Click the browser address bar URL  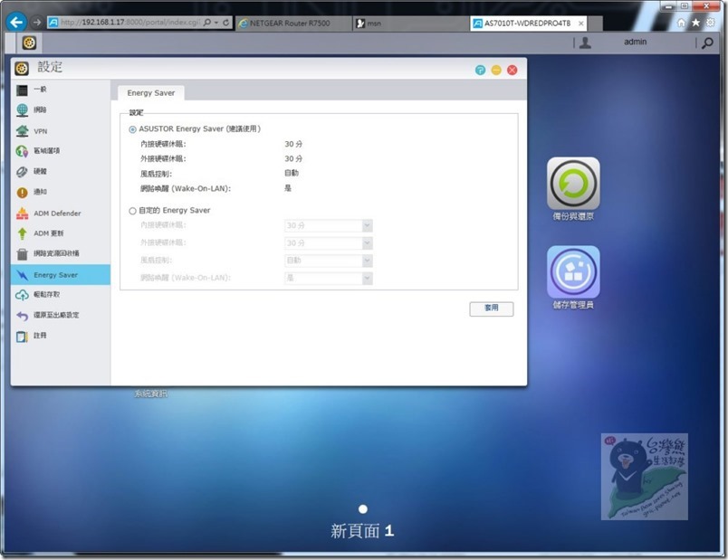click(130, 23)
